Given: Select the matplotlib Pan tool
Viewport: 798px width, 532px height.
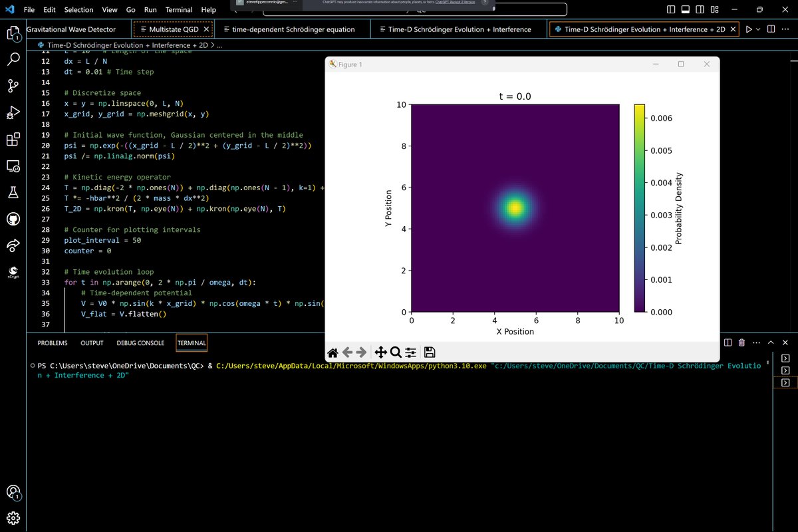Looking at the screenshot, I should tap(381, 352).
